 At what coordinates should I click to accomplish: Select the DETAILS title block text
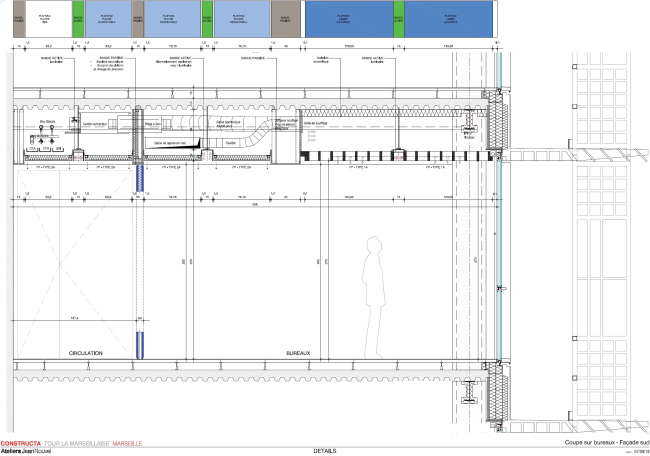(324, 451)
